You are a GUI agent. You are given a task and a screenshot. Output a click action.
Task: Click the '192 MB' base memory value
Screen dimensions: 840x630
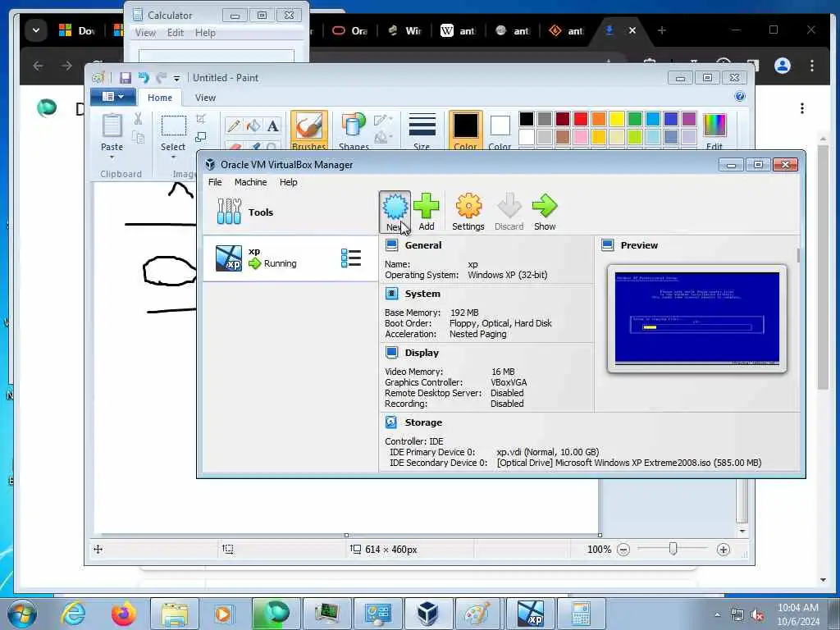coord(464,313)
